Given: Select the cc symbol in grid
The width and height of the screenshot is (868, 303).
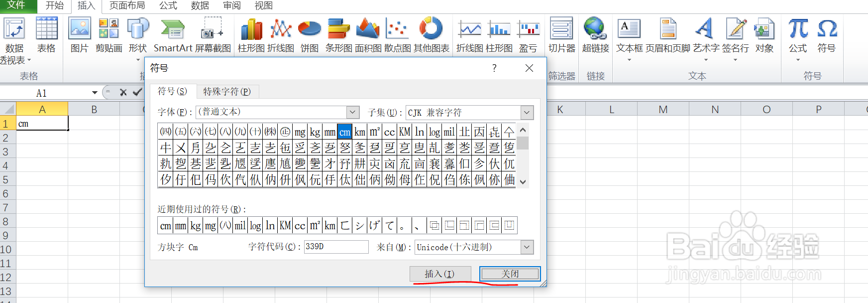Looking at the screenshot, I should pos(390,132).
